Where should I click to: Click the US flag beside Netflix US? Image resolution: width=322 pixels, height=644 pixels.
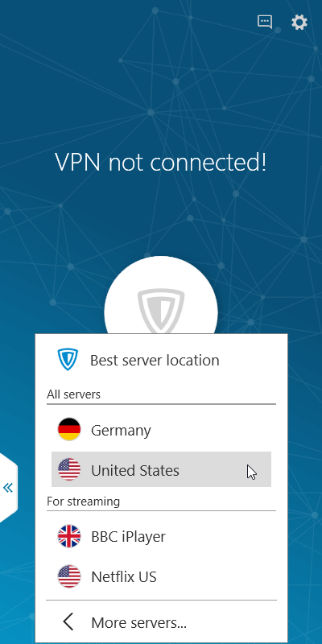click(x=69, y=576)
